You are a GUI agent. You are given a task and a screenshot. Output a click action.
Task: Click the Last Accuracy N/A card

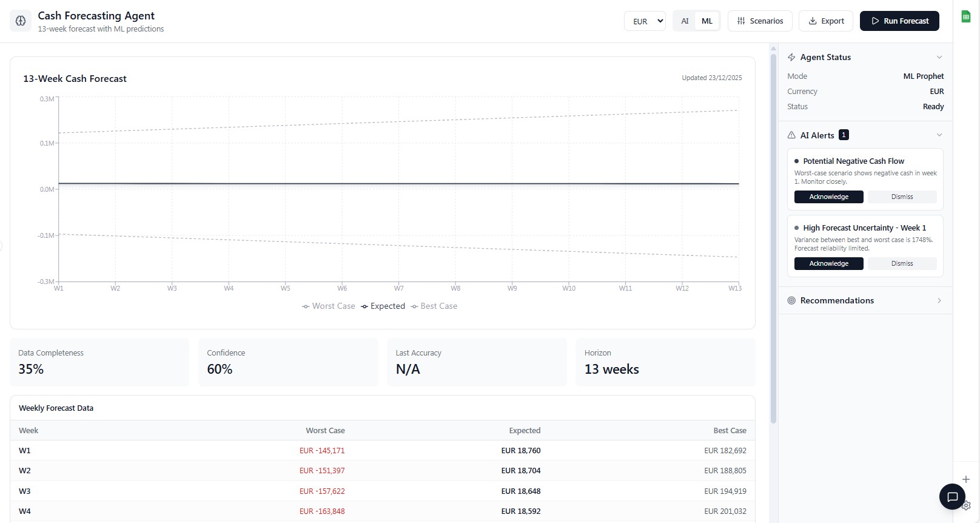pyautogui.click(x=477, y=362)
